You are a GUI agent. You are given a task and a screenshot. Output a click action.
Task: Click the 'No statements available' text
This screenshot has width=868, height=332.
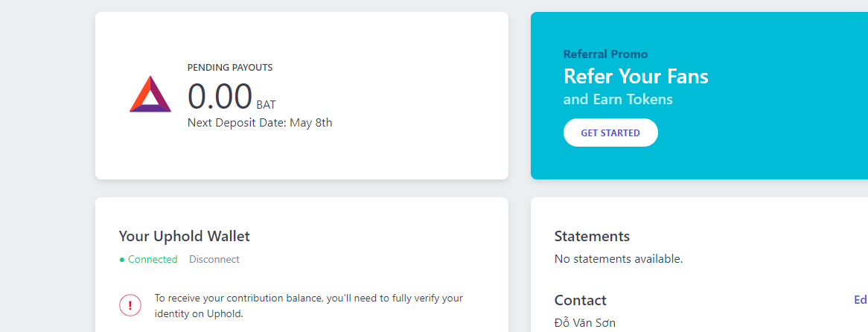click(618, 259)
